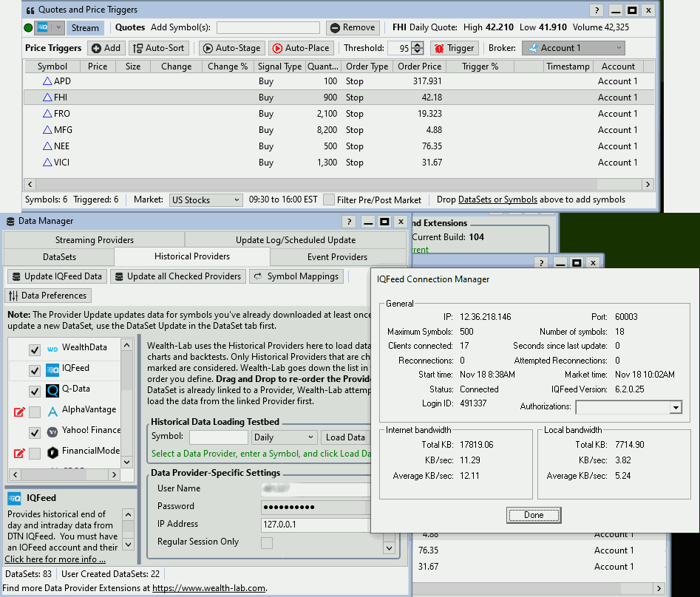Enable the AlphaVantage provider checkbox

34,412
